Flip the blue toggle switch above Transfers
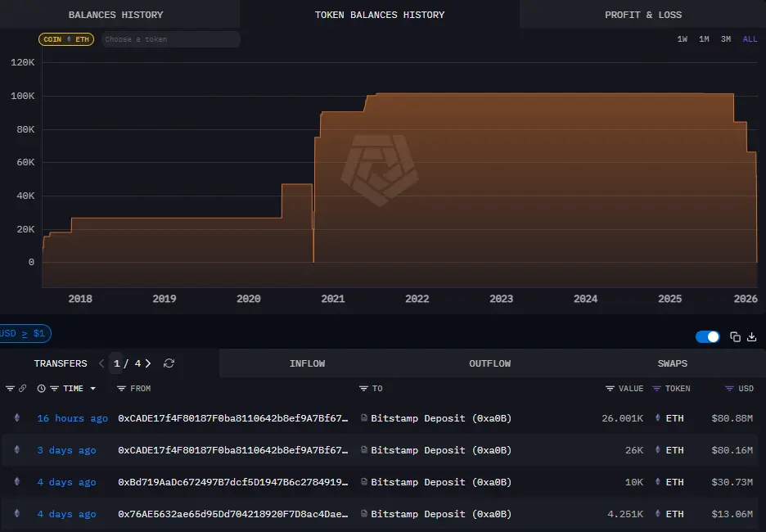This screenshot has width=766, height=532. click(x=707, y=336)
